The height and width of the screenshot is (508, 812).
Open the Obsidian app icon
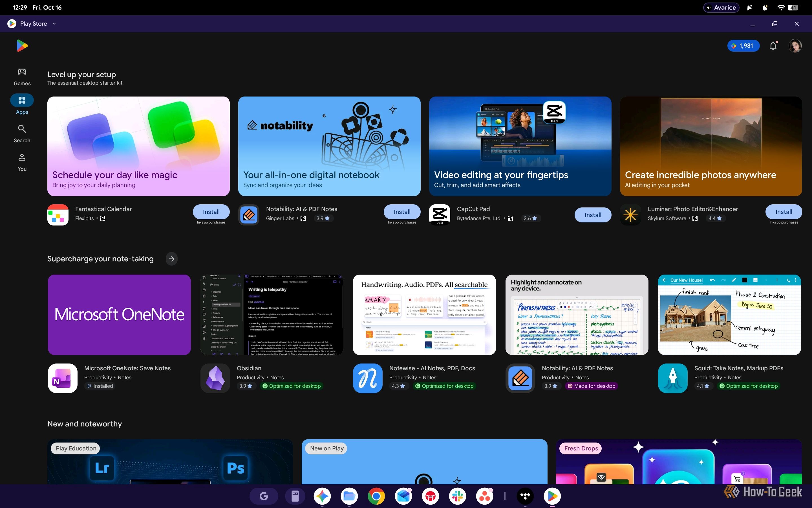(215, 378)
